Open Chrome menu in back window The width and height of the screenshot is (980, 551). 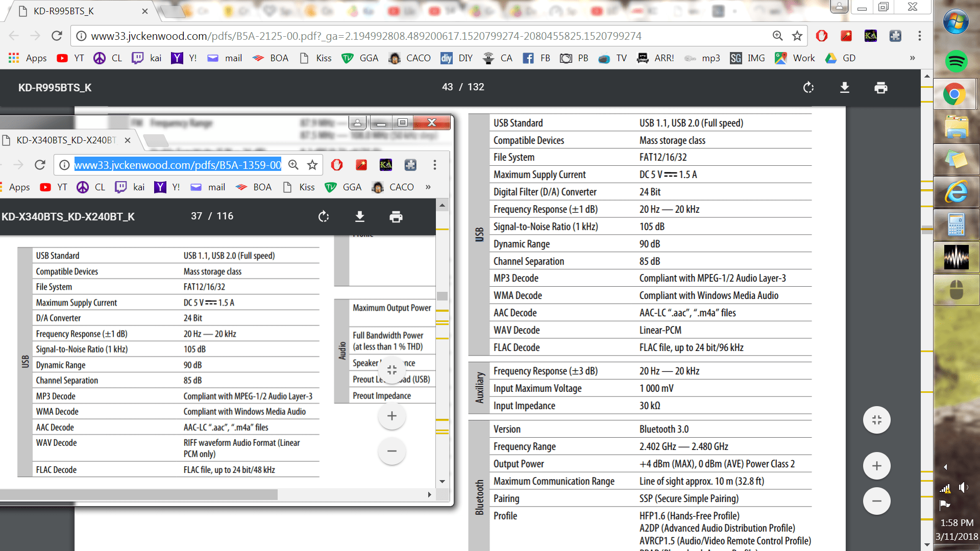[x=920, y=36]
